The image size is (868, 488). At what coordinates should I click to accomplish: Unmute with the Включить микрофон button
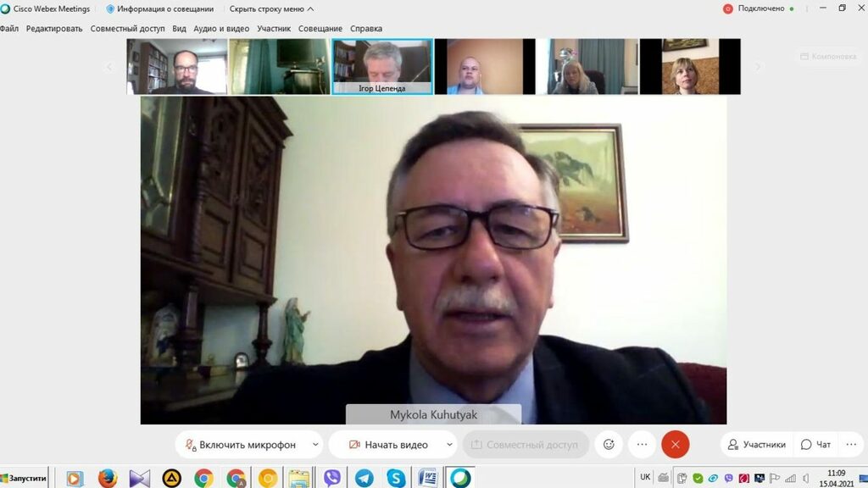(240, 445)
